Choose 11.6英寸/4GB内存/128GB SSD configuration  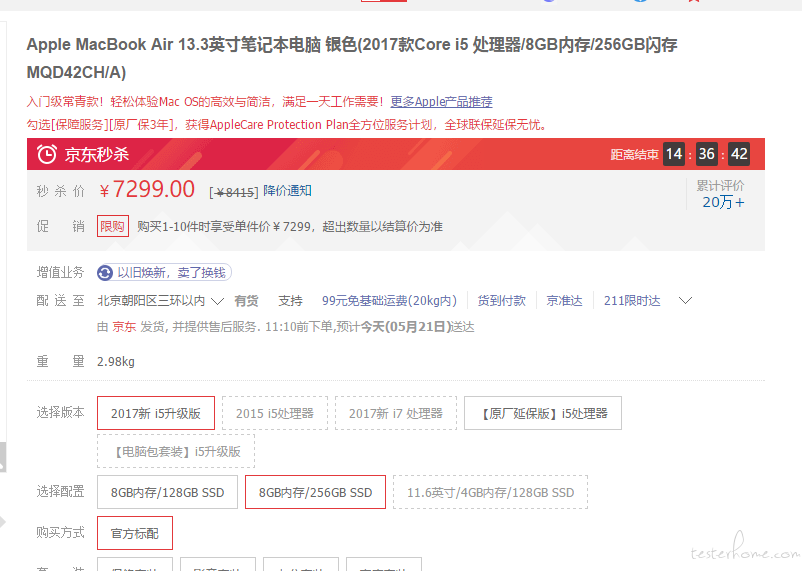(x=490, y=492)
